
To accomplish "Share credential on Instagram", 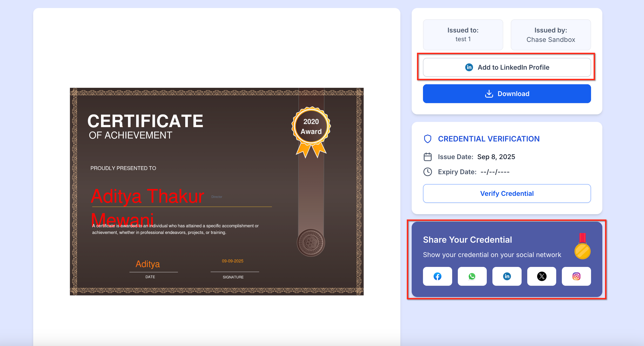I will [576, 276].
